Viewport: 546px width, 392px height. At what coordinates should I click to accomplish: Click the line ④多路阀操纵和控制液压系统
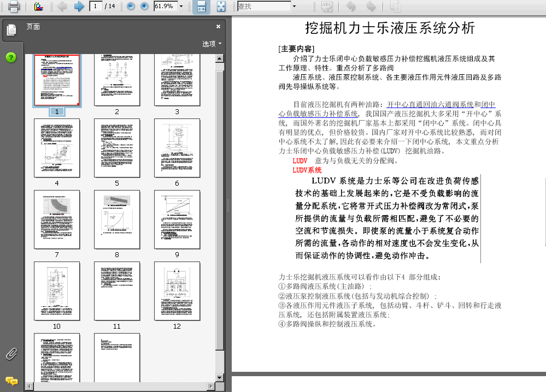pos(327,324)
